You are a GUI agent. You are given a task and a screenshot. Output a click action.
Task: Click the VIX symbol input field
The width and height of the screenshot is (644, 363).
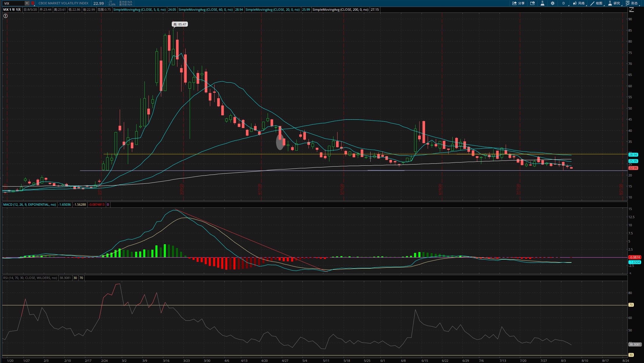click(14, 3)
